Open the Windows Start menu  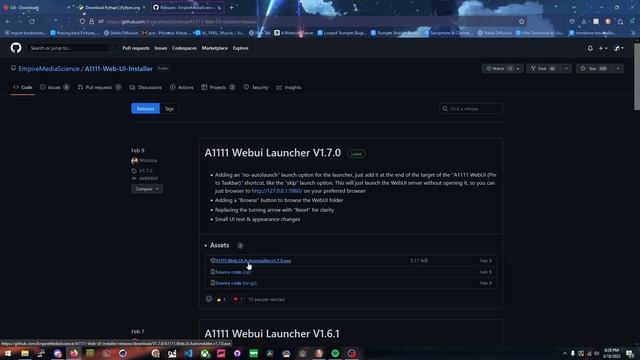8,353
